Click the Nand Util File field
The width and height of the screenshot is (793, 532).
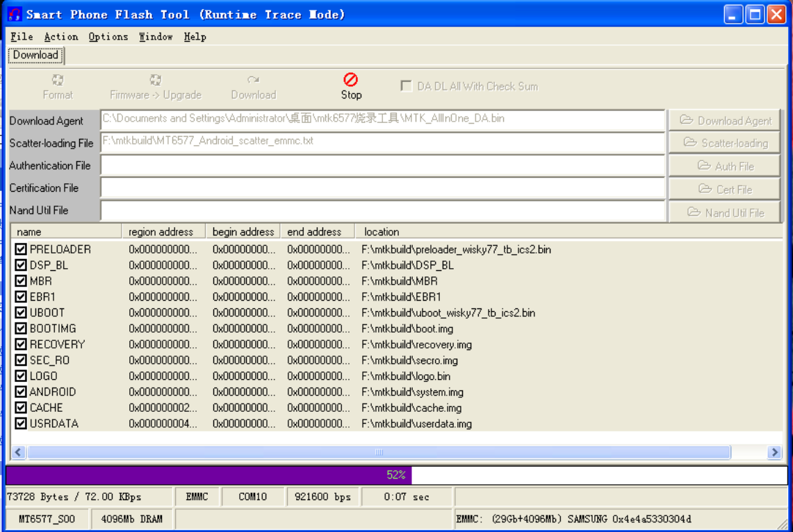point(383,211)
